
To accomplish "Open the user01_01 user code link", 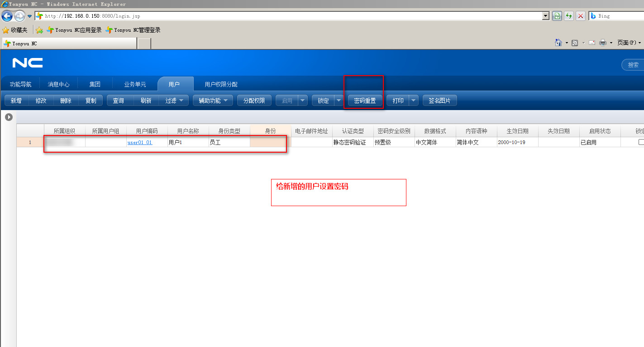I will (x=140, y=142).
